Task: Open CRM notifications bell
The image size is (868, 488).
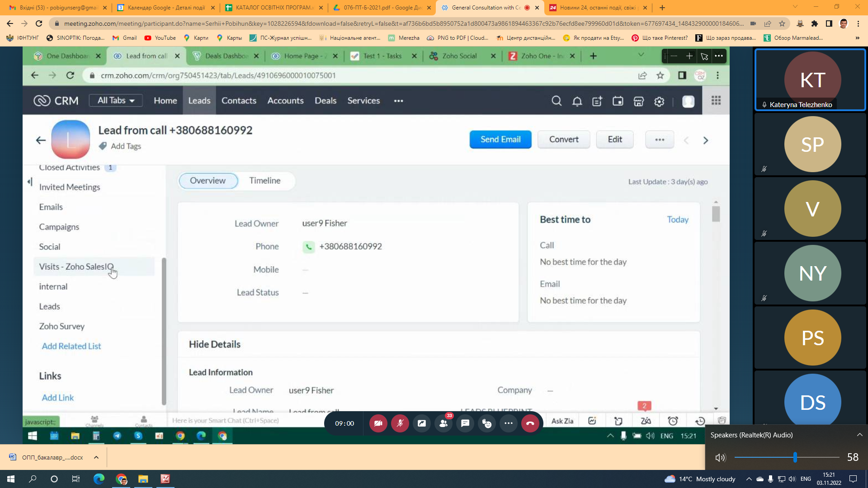Action: 577,101
